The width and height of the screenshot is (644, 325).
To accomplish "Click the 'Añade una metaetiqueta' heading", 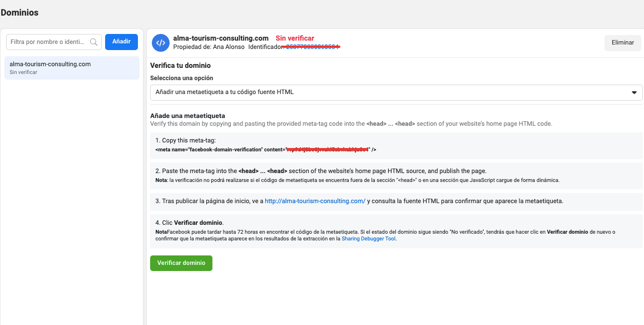I will click(x=187, y=116).
